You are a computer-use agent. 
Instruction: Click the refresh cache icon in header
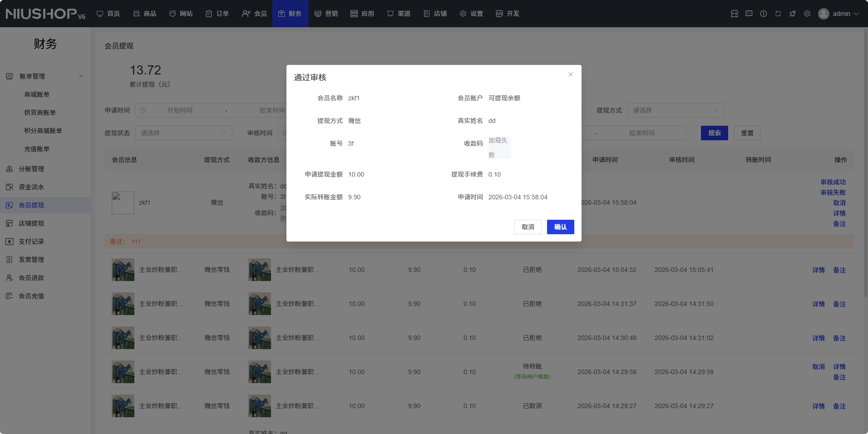click(x=778, y=14)
